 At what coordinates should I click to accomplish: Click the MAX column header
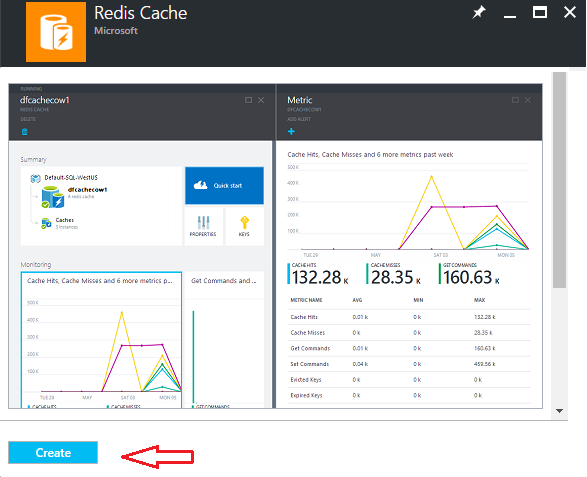[480, 300]
